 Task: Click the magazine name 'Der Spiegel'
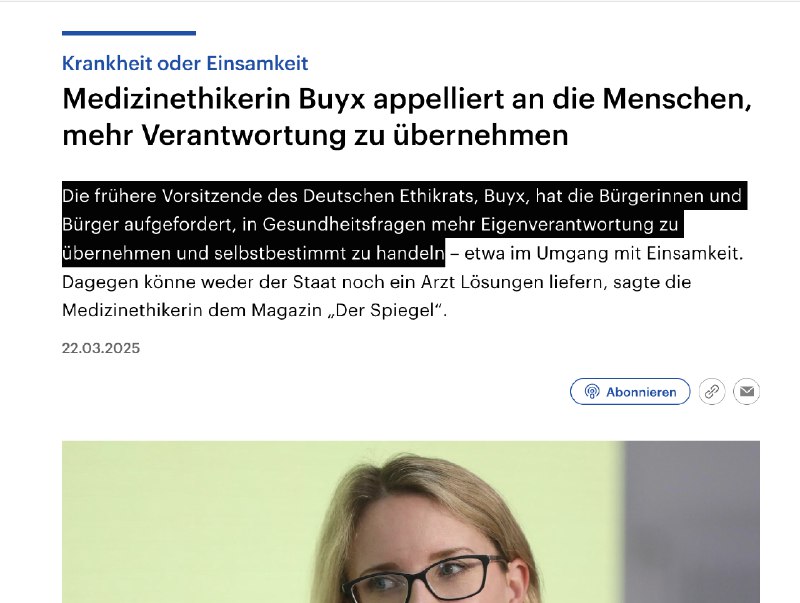(388, 311)
